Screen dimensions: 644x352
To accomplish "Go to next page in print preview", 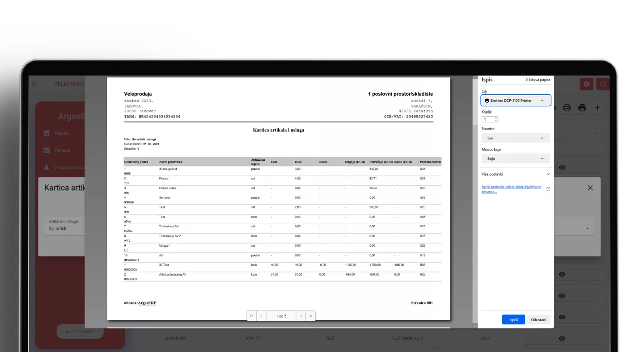I will point(301,316).
